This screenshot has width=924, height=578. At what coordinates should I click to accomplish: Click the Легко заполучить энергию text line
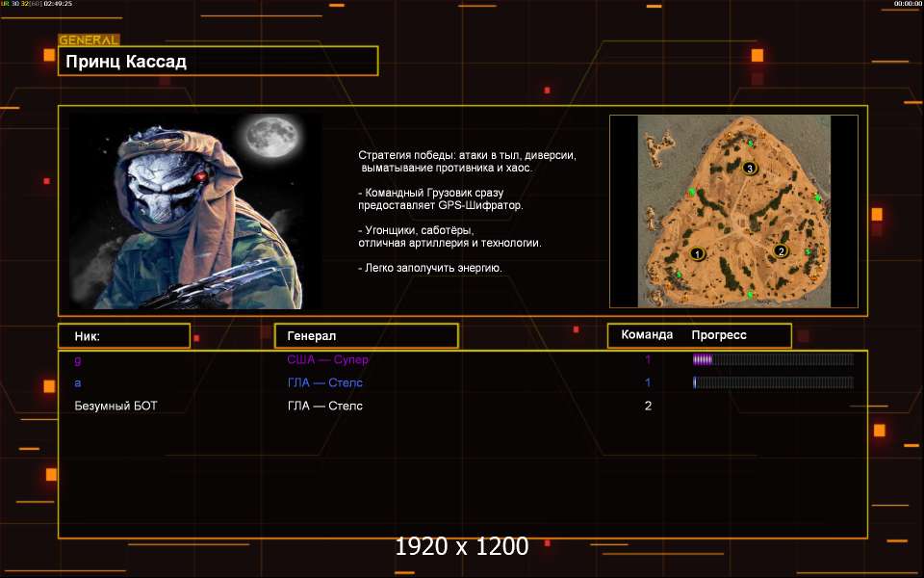pos(430,268)
